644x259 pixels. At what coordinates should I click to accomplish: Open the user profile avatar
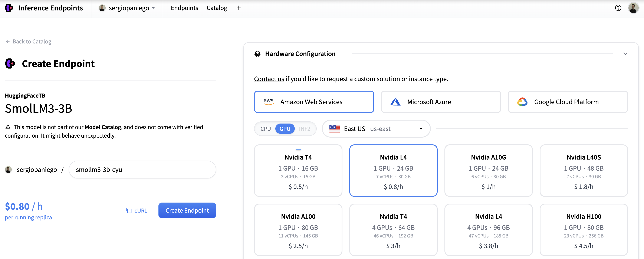point(633,8)
